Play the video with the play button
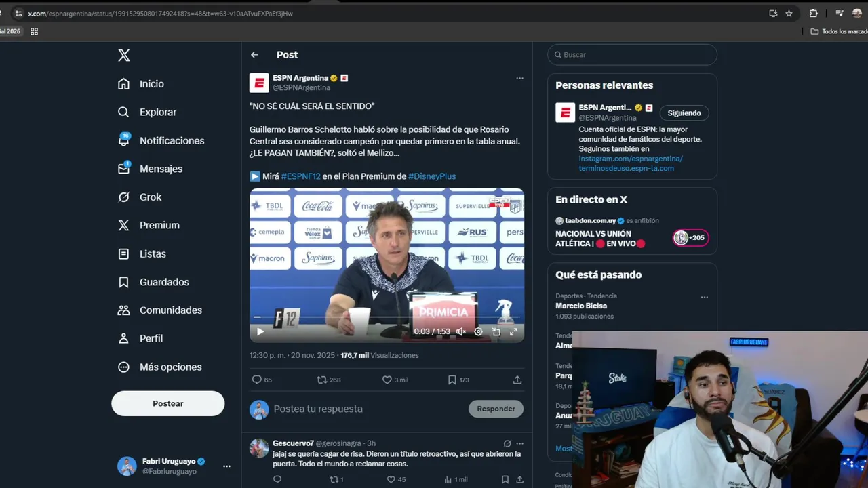868x488 pixels. coord(260,331)
